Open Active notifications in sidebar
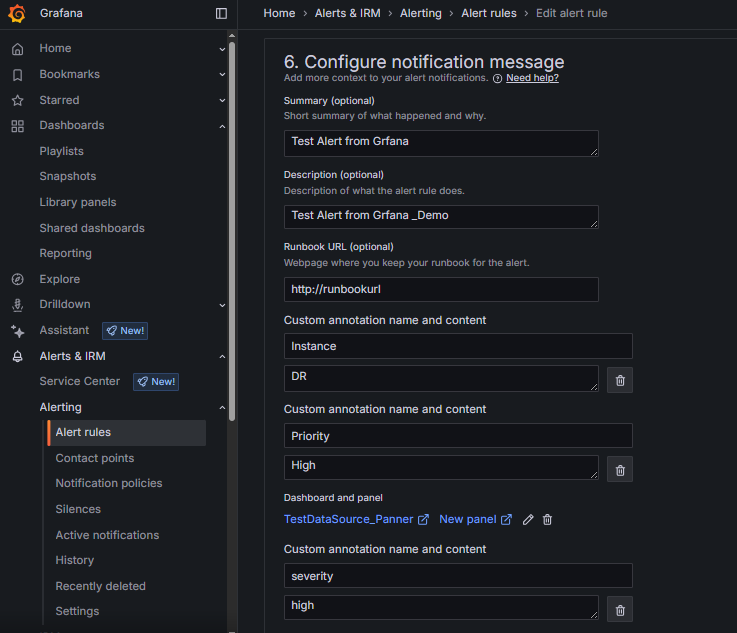 click(x=107, y=535)
